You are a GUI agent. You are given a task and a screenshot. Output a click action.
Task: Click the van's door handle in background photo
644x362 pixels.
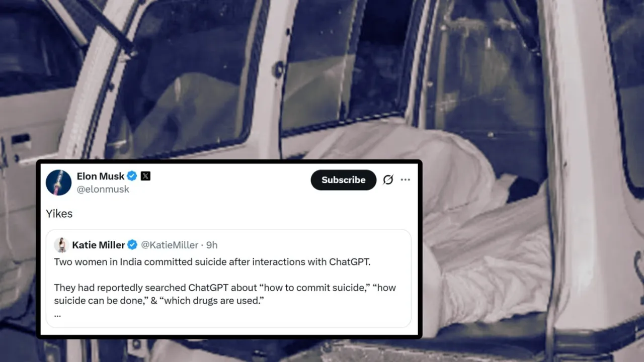[21, 140]
